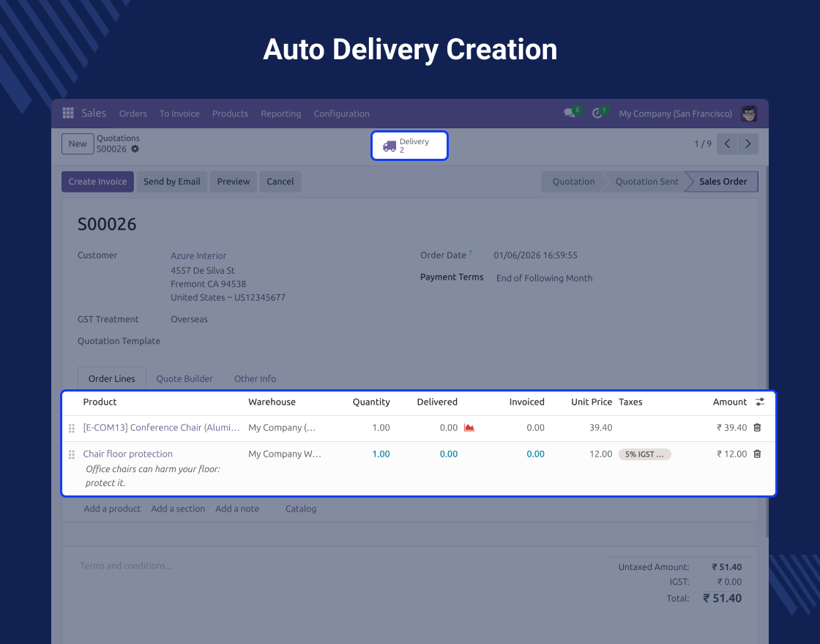820x644 pixels.
Task: Click the Order Date help question mark
Action: [x=470, y=252]
